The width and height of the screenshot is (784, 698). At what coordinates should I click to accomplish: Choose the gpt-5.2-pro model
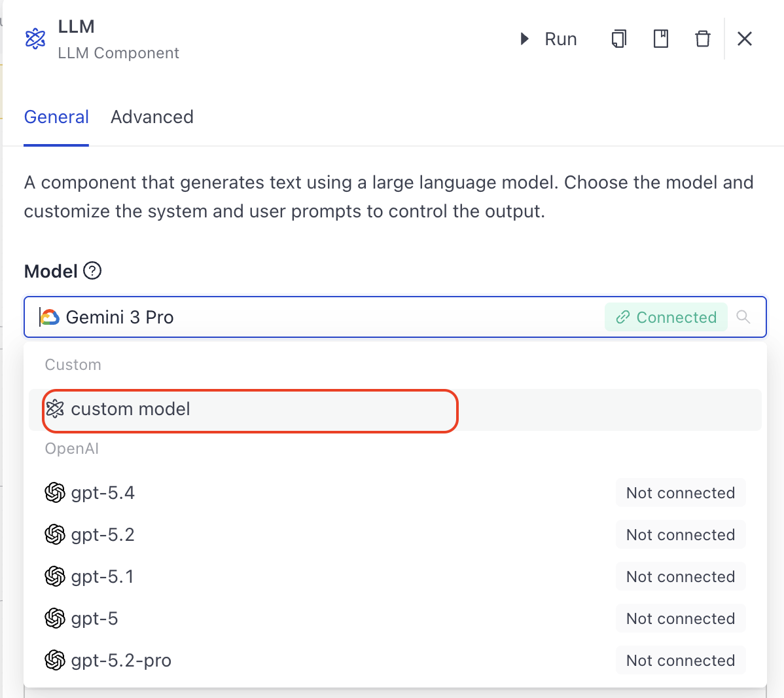tap(121, 661)
